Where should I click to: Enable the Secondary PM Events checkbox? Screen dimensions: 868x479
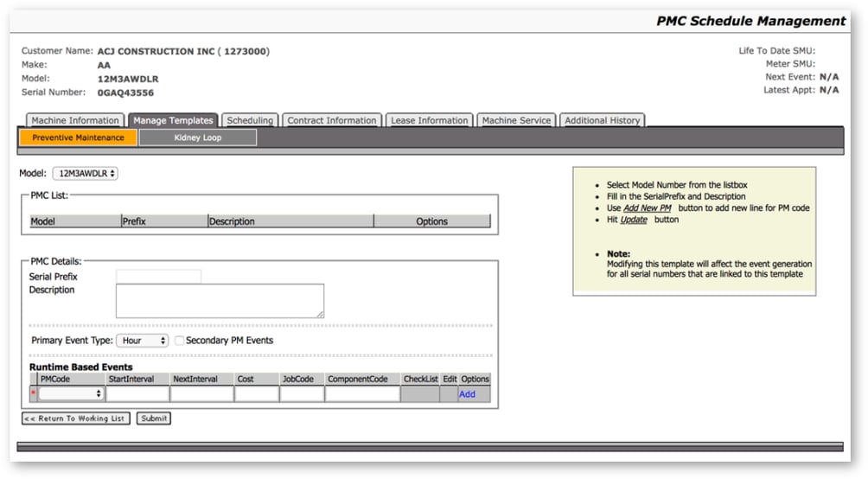pyautogui.click(x=180, y=341)
